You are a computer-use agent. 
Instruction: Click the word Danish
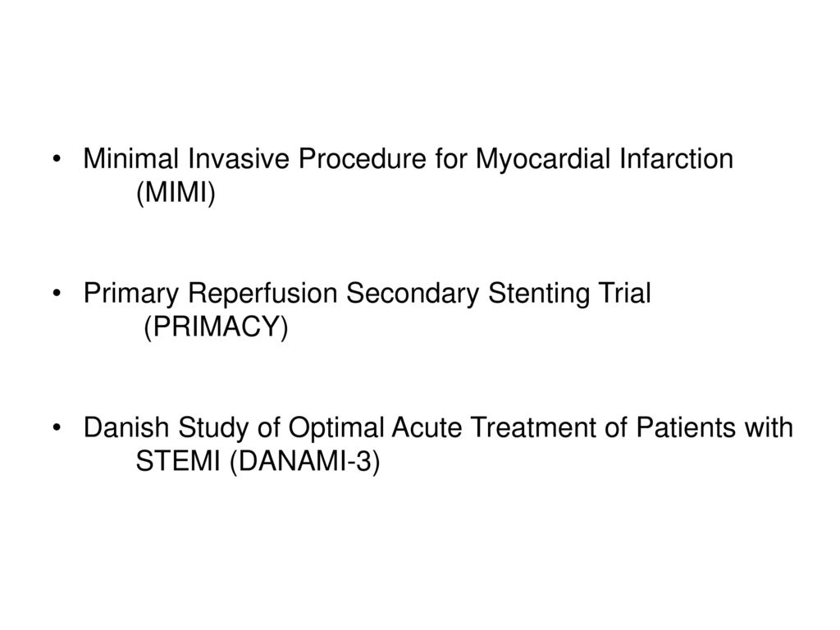tap(126, 428)
